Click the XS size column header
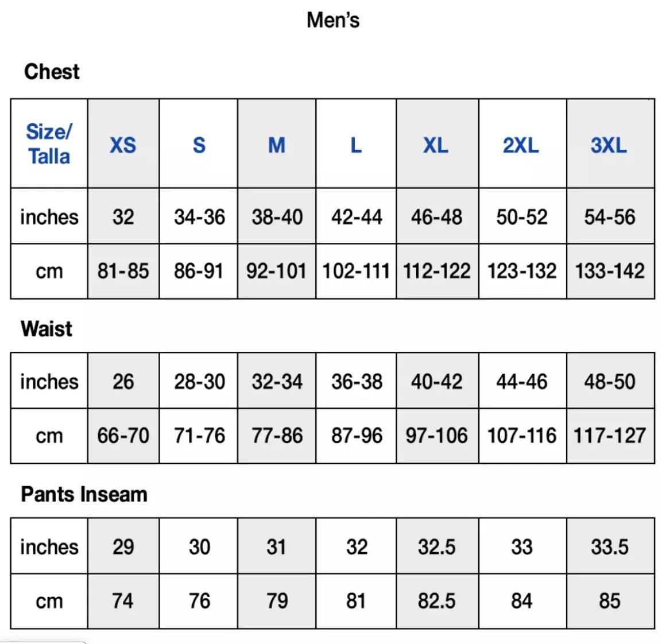Image resolution: width=666 pixels, height=644 pixels. [x=123, y=143]
